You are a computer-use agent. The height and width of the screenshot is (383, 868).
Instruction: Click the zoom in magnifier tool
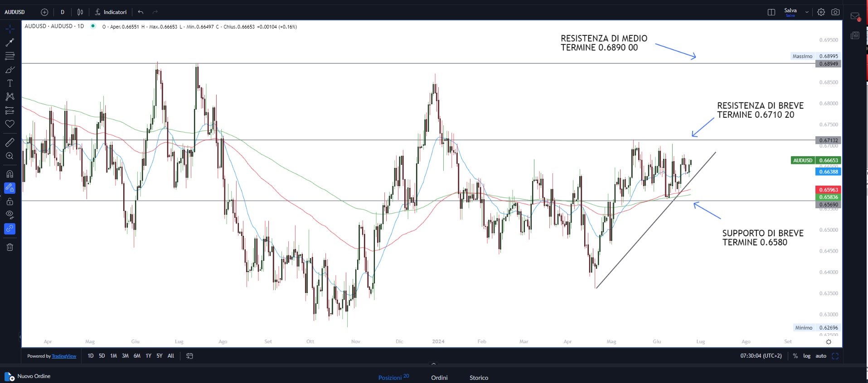(x=10, y=156)
